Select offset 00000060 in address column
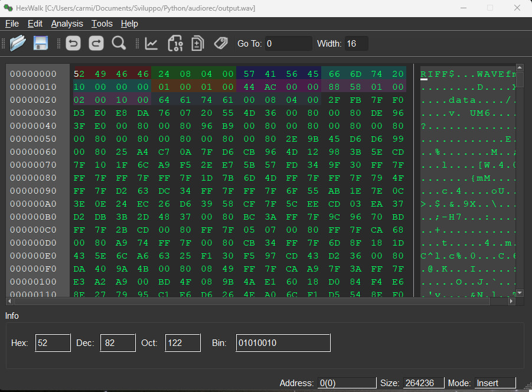532x392 pixels. [33, 152]
